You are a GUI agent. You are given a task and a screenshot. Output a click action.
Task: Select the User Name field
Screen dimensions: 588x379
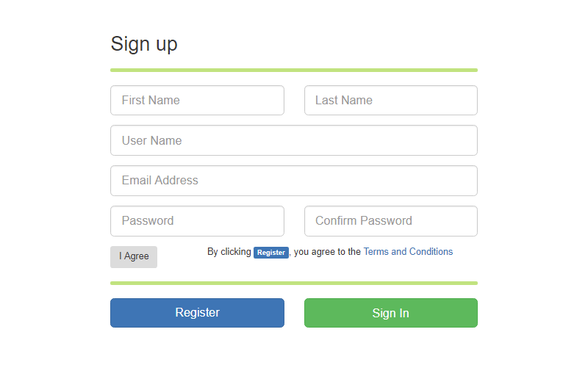(293, 140)
